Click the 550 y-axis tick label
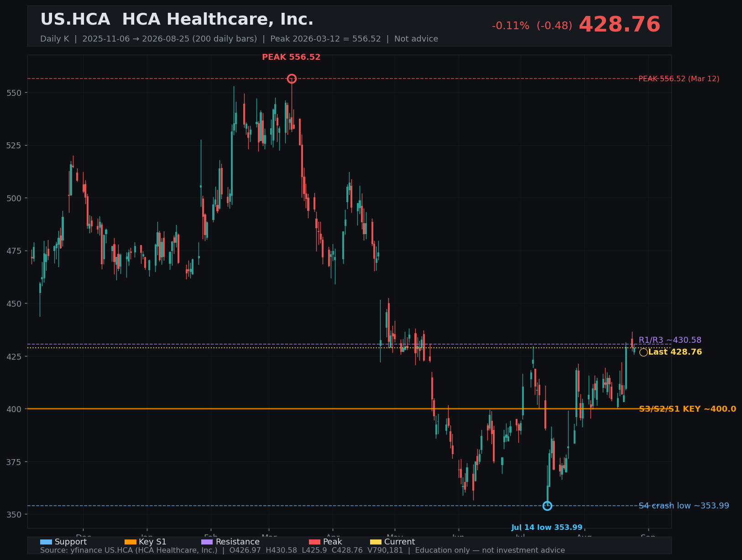 point(14,93)
